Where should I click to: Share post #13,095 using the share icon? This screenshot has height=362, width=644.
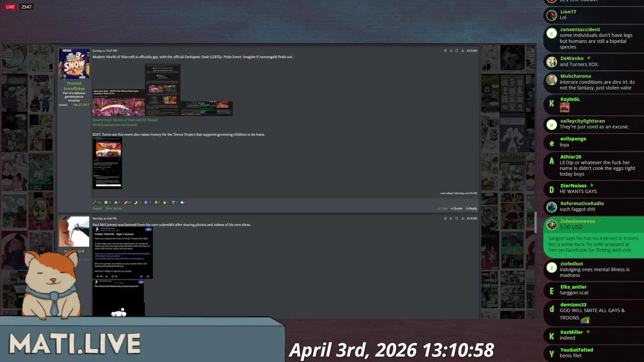pyautogui.click(x=445, y=219)
